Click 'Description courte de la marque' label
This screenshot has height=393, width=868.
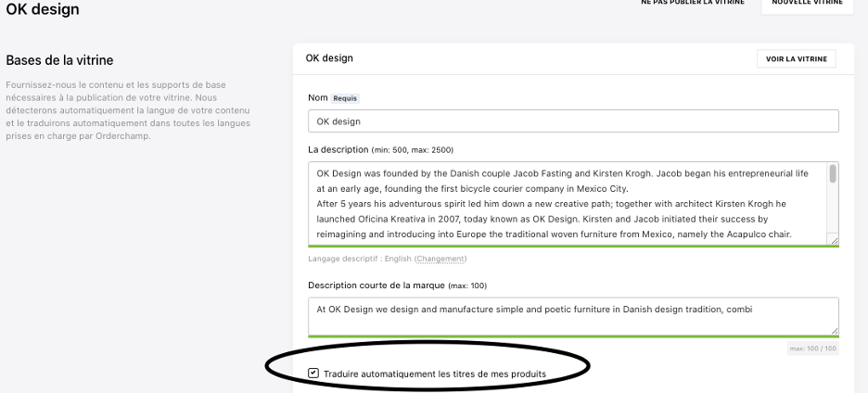click(x=377, y=285)
